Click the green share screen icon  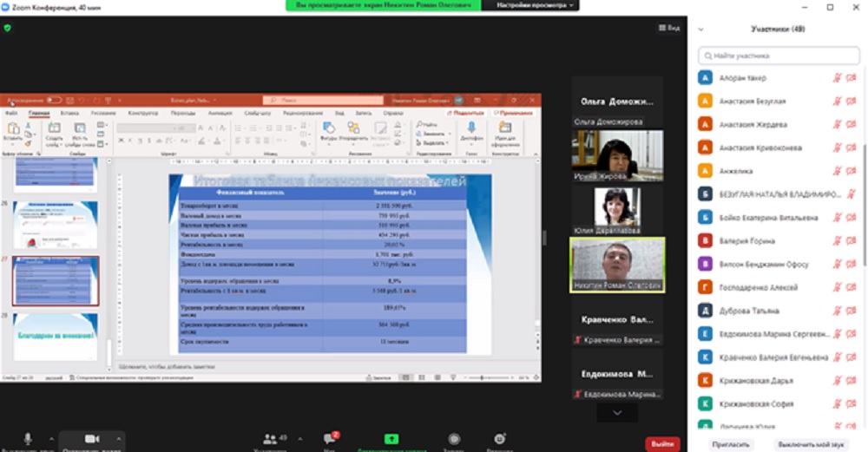391,440
